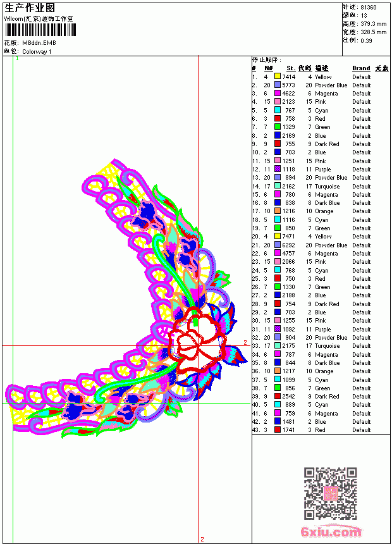The height and width of the screenshot is (544, 392).
Task: Pick the red swatch in stop row 43
Action: 278,430
